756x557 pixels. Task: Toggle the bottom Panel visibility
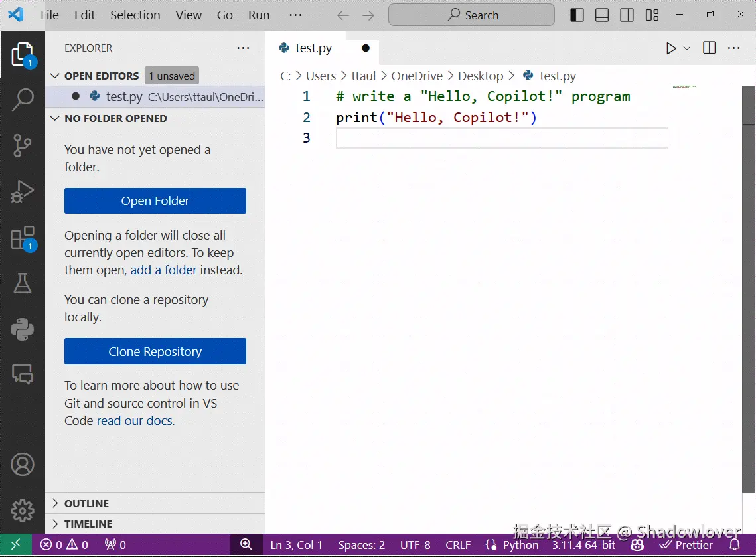point(602,15)
